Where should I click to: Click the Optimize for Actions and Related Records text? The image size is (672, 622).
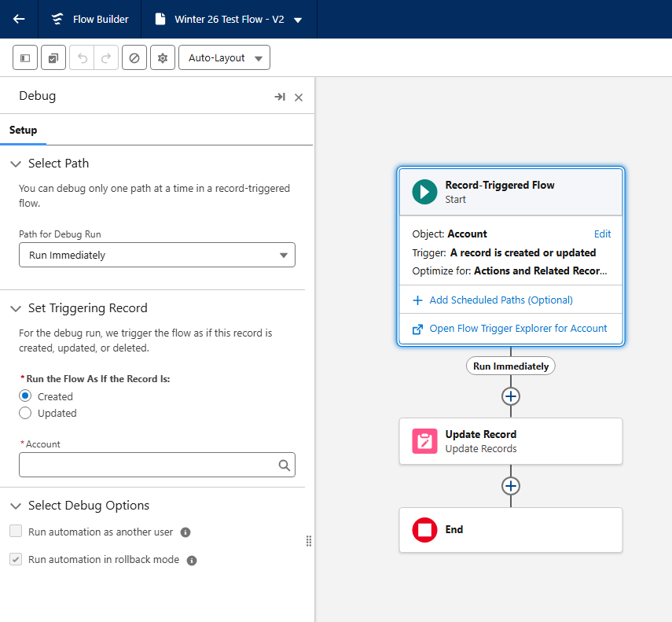tap(509, 271)
